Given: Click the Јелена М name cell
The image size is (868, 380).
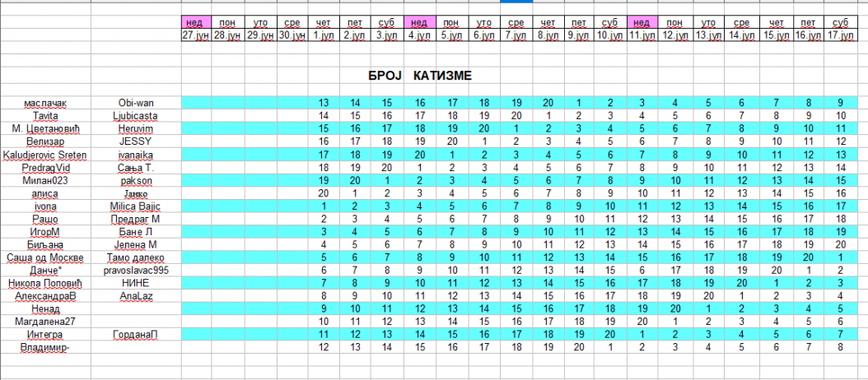Looking at the screenshot, I should point(136,244).
